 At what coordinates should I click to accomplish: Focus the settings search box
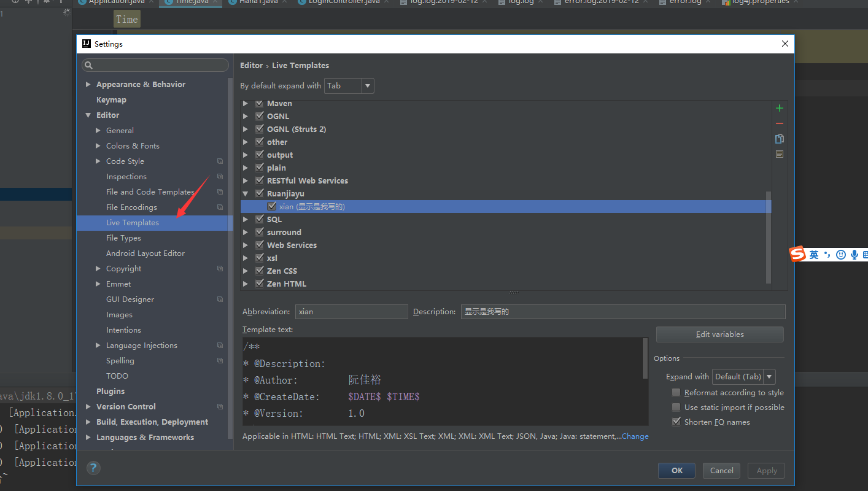(155, 65)
